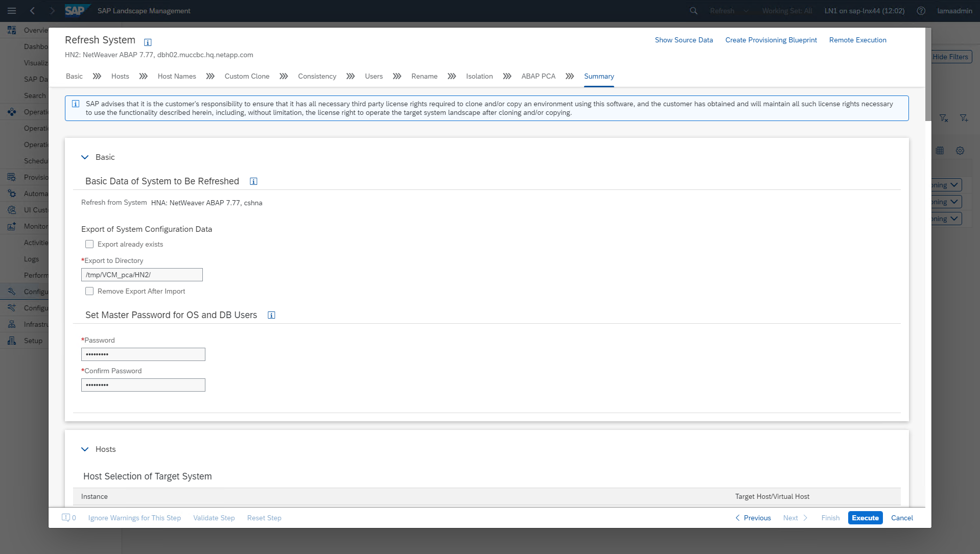
Task: Switch to the Hosts wizard step
Action: (120, 76)
